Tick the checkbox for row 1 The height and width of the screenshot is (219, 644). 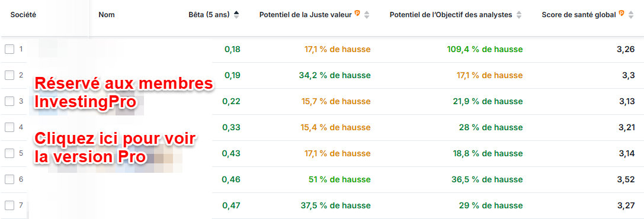[9, 50]
